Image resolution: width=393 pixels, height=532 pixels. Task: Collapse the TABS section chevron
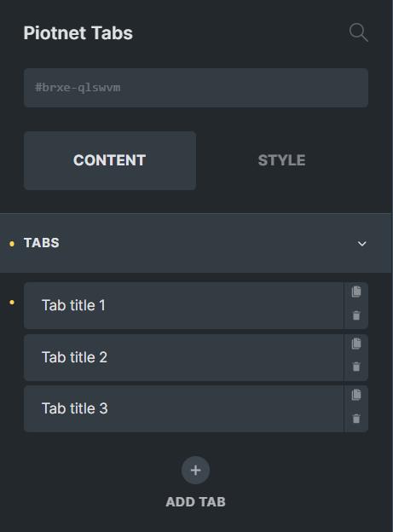click(x=362, y=244)
